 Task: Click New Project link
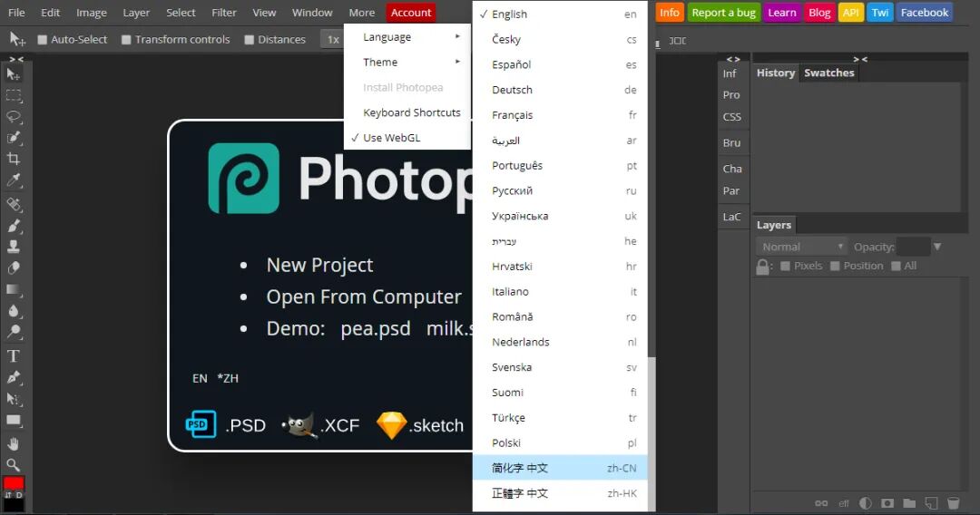(319, 266)
